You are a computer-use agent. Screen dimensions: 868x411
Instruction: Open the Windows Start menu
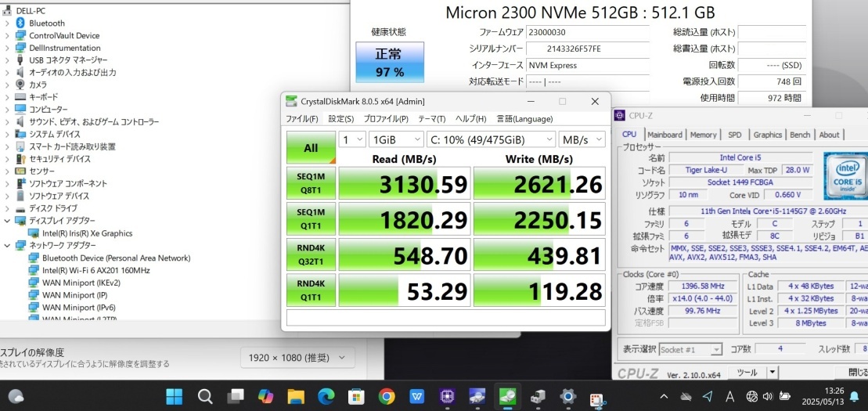coord(175,396)
